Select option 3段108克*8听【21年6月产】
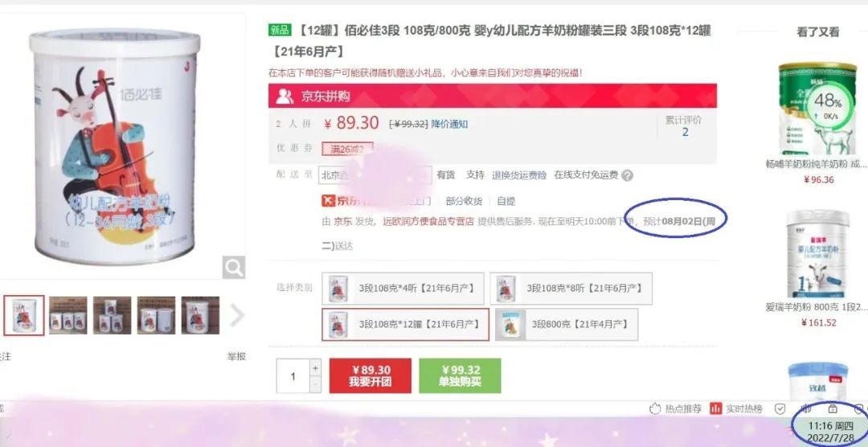 pos(571,289)
